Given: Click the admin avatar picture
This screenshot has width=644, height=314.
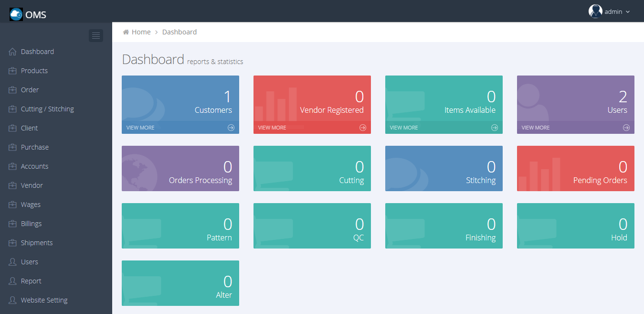Looking at the screenshot, I should pos(595,11).
